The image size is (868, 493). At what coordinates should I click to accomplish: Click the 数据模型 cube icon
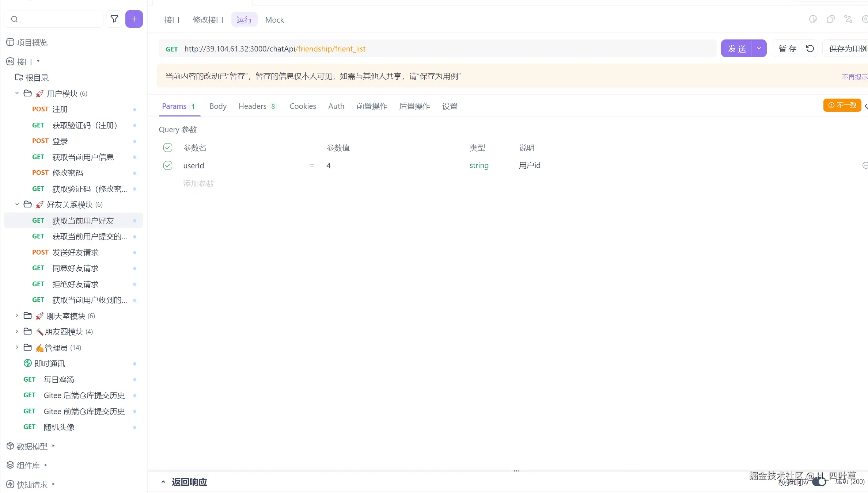tap(10, 446)
